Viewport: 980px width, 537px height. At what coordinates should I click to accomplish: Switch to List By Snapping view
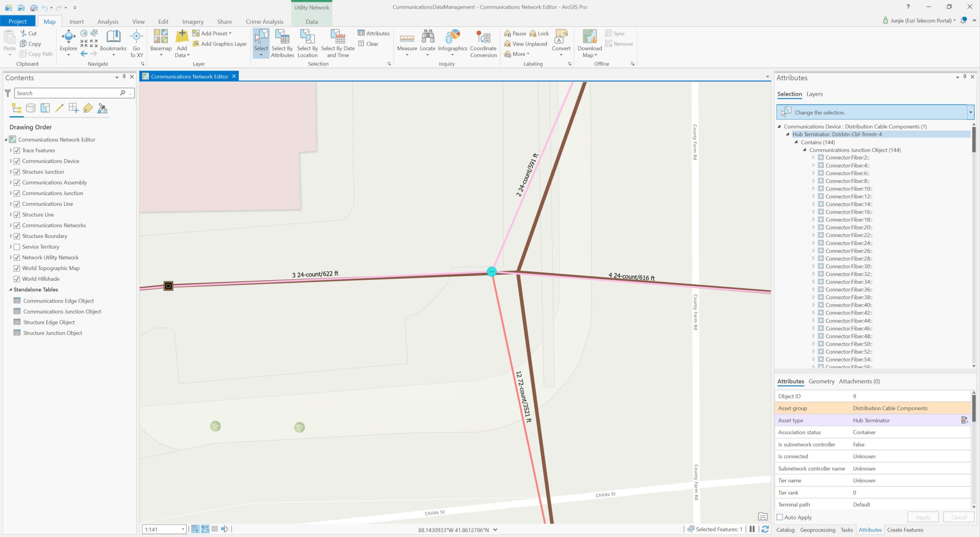73,108
